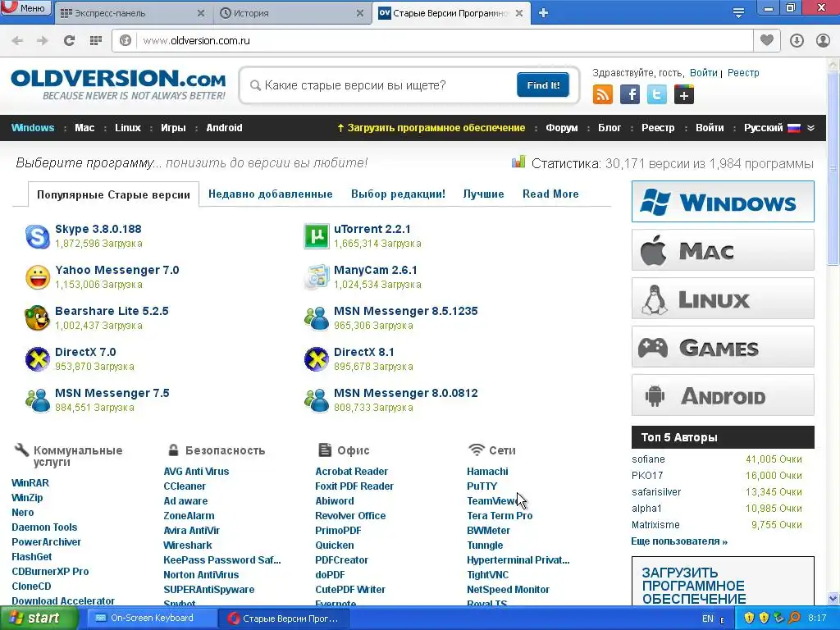
Task: Go back with the browser back arrow
Action: point(17,41)
